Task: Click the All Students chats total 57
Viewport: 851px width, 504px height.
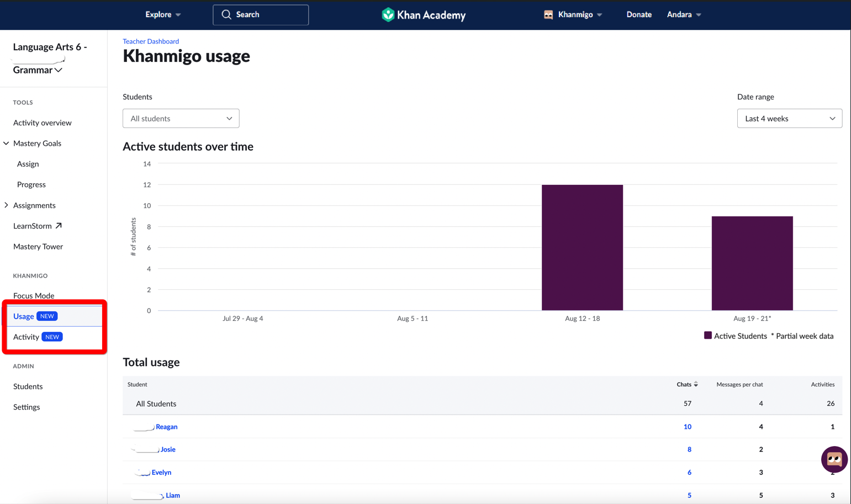Action: 688,404
